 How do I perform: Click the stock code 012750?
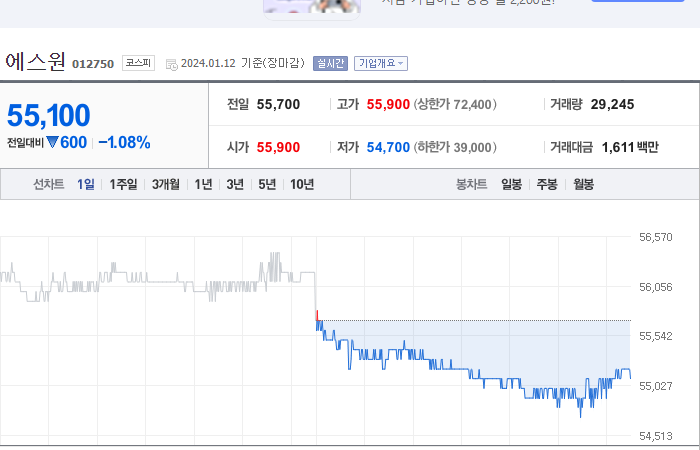[x=93, y=64]
